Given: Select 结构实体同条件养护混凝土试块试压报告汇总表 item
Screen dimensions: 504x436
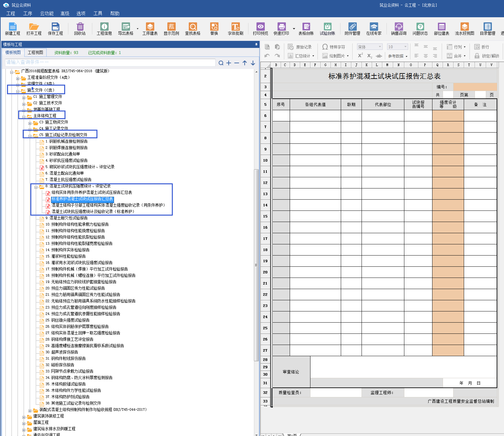Looking at the screenshot, I should (x=92, y=192).
